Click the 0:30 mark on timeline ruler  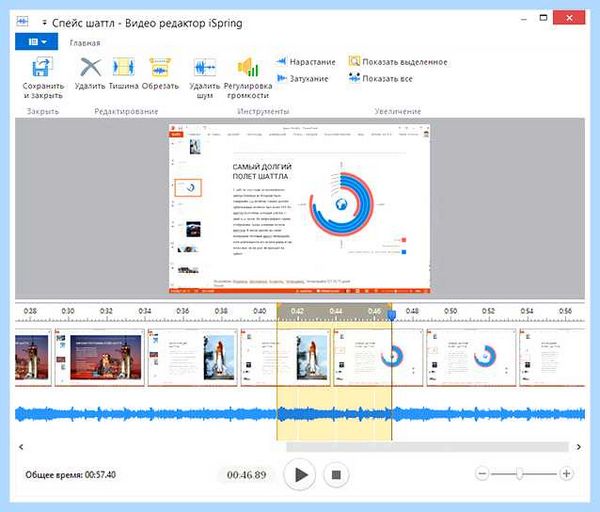pos(68,311)
